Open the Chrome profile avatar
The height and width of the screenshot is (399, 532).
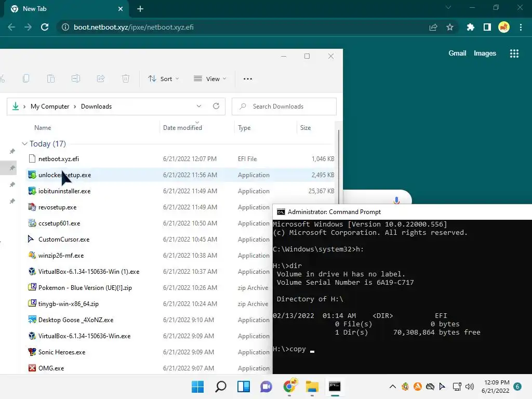coord(504,27)
